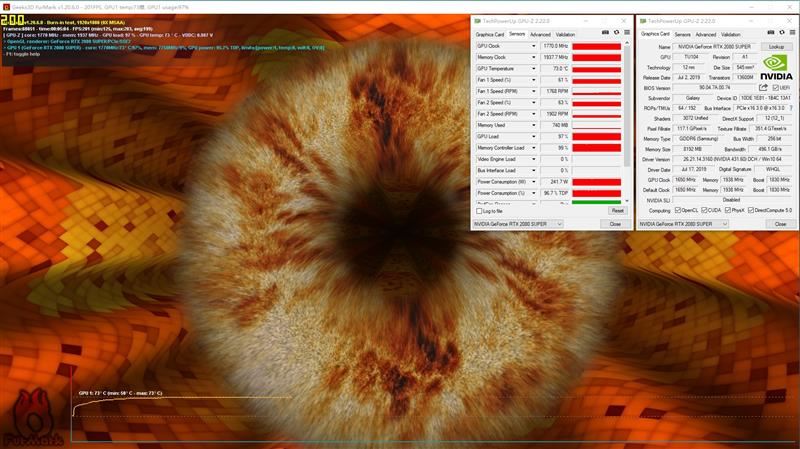
Task: Click the Sensors scrollbar down arrow
Action: [x=627, y=201]
